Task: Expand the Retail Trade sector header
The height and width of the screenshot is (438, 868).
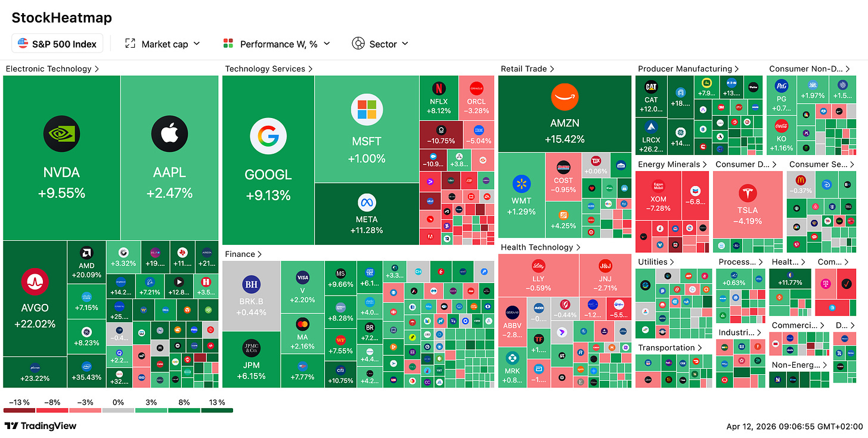Action: click(x=528, y=69)
